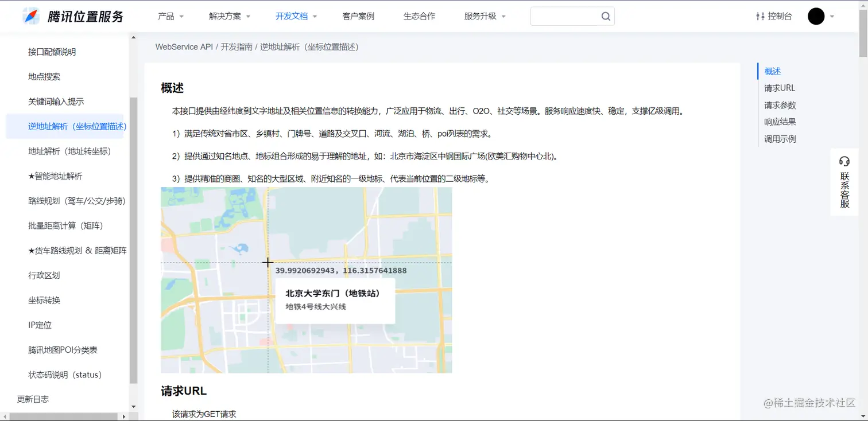Click 逆地址解析 breadcrumb current page text
This screenshot has width=868, height=421.
click(x=309, y=47)
